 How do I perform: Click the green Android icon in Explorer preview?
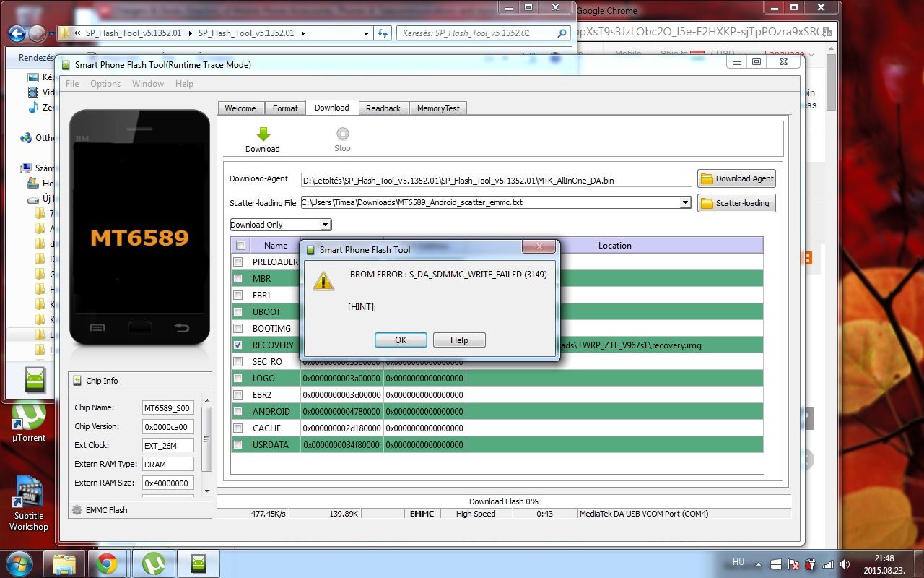click(x=35, y=379)
